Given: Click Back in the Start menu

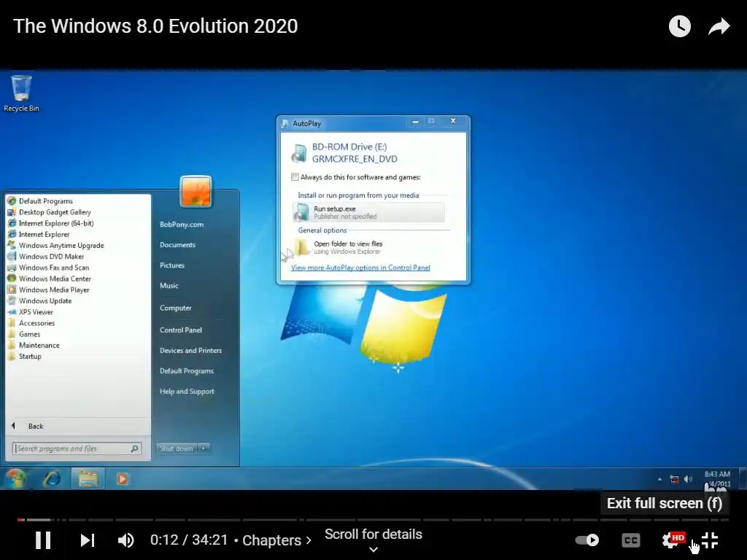Looking at the screenshot, I should coord(35,426).
